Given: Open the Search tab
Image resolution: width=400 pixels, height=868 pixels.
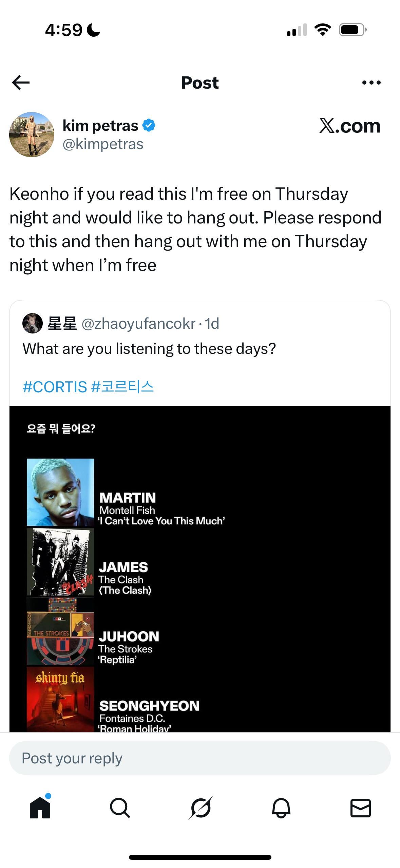Looking at the screenshot, I should (120, 808).
